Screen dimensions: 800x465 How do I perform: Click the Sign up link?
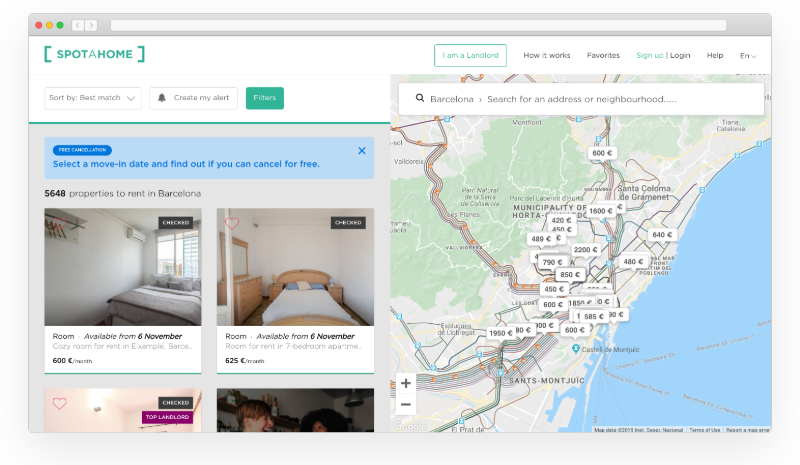pyautogui.click(x=649, y=55)
